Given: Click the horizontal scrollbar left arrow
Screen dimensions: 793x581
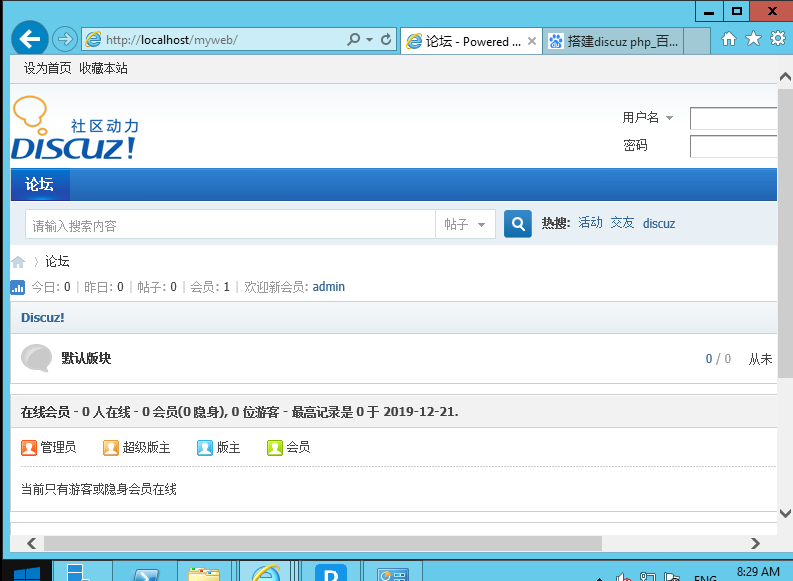Looking at the screenshot, I should [31, 544].
